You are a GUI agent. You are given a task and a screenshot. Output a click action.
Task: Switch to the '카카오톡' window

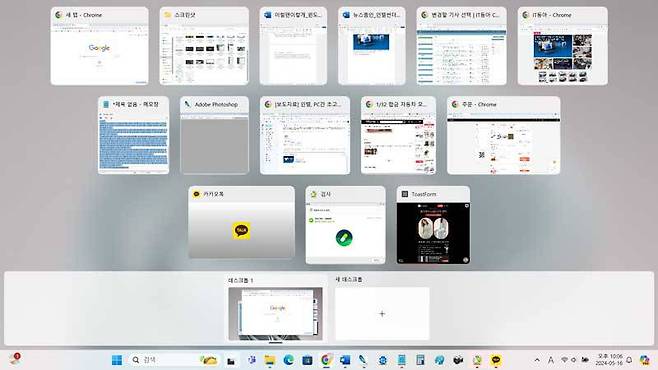click(242, 222)
